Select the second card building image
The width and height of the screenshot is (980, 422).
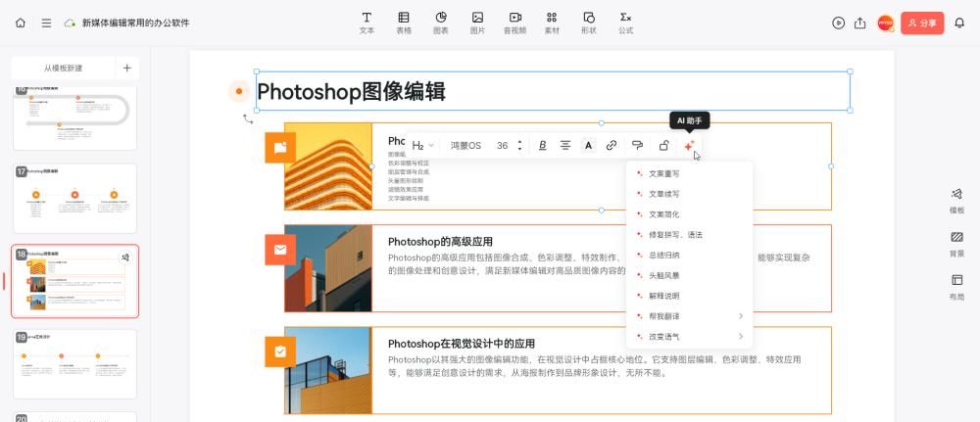[x=328, y=268]
